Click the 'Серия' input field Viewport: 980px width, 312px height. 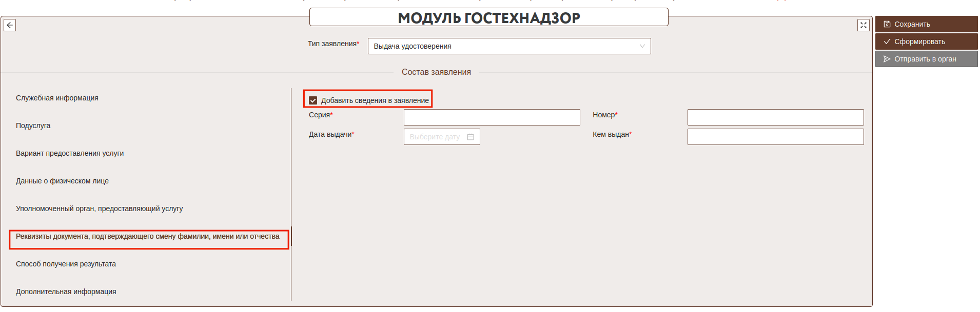pos(492,117)
